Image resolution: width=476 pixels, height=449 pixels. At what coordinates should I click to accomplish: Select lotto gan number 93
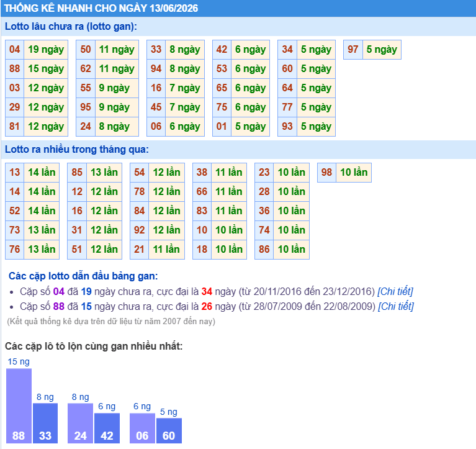[x=287, y=126]
